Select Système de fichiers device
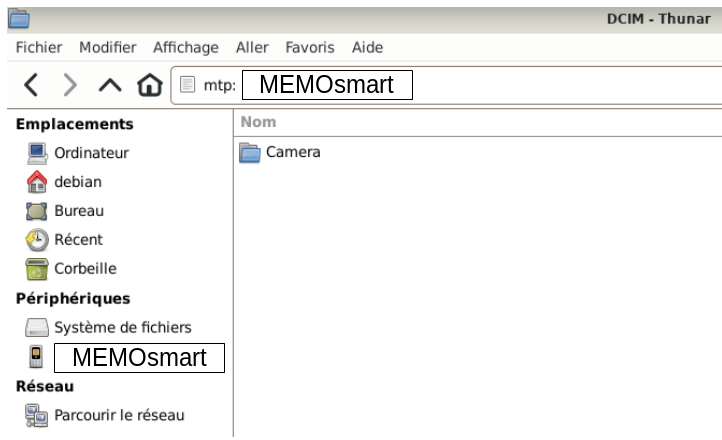This screenshot has height=440, width=722. click(123, 327)
